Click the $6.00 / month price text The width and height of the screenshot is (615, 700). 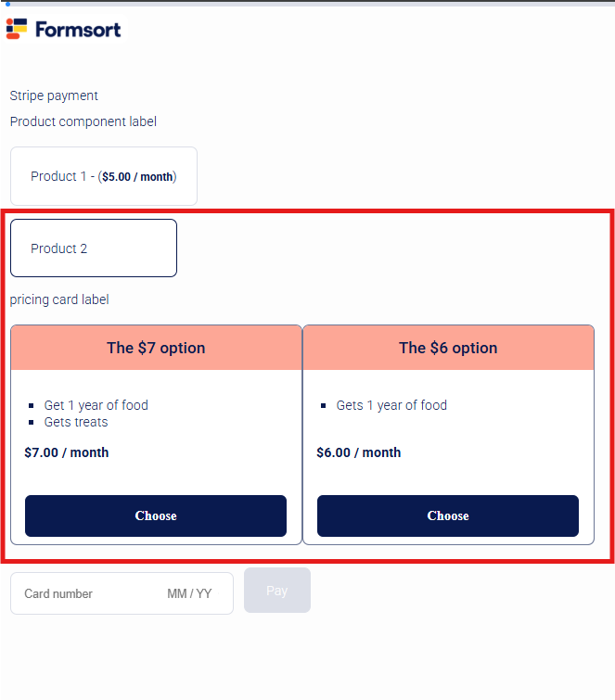(359, 452)
